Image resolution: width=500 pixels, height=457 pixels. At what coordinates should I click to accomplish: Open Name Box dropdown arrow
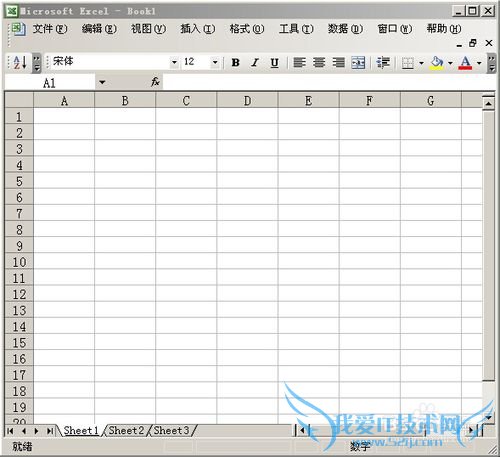pyautogui.click(x=102, y=82)
